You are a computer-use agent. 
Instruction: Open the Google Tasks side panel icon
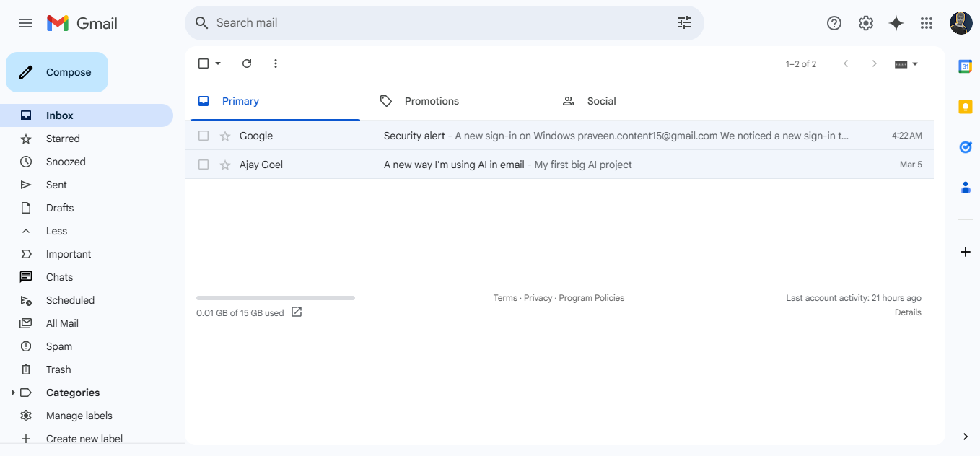pyautogui.click(x=965, y=147)
